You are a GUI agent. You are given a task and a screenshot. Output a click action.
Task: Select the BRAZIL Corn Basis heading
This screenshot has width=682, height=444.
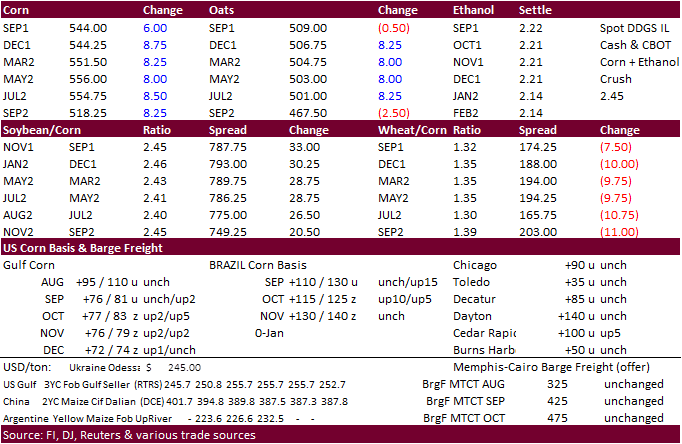click(x=257, y=265)
